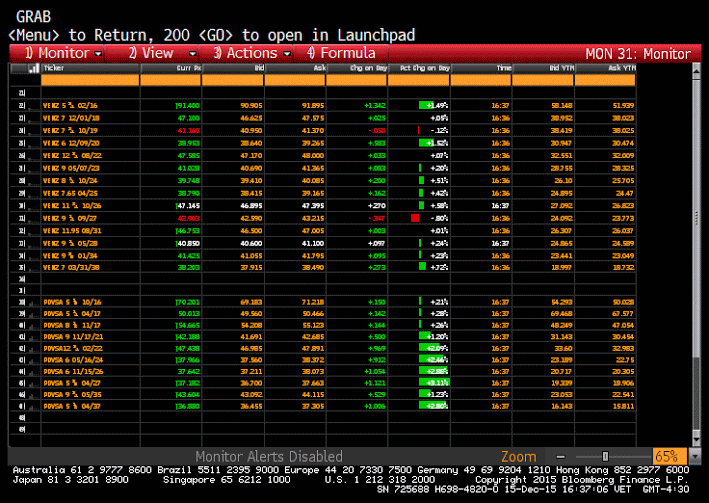The width and height of the screenshot is (709, 503).
Task: Sort by the Chg on Day column header
Action: 357,68
